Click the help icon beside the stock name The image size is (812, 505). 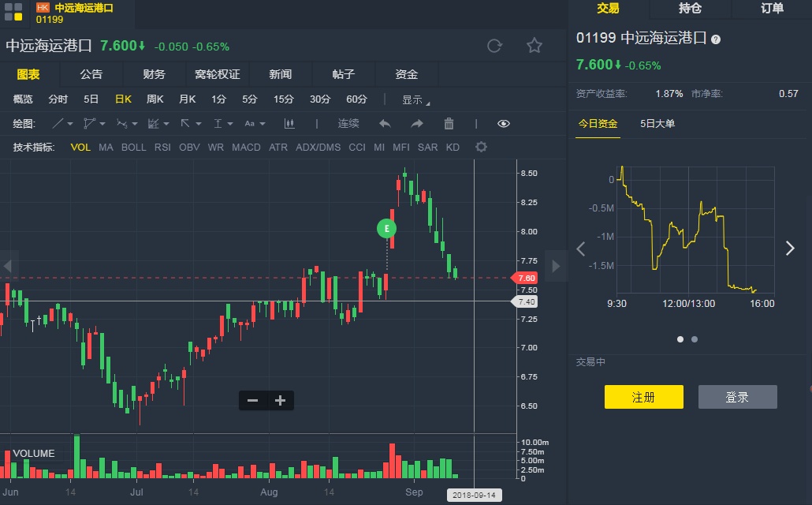pyautogui.click(x=716, y=39)
